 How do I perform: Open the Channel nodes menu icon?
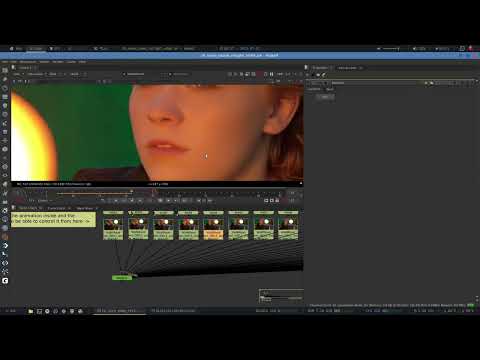point(5,97)
